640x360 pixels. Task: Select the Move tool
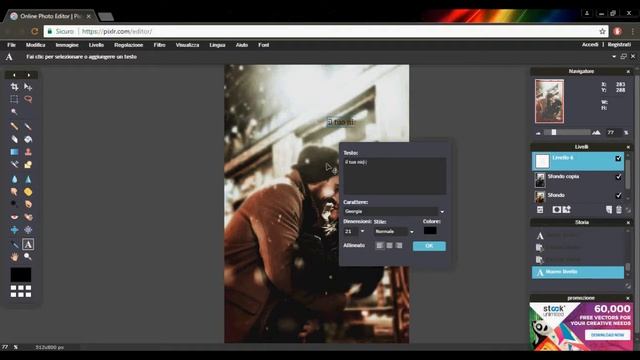click(28, 87)
